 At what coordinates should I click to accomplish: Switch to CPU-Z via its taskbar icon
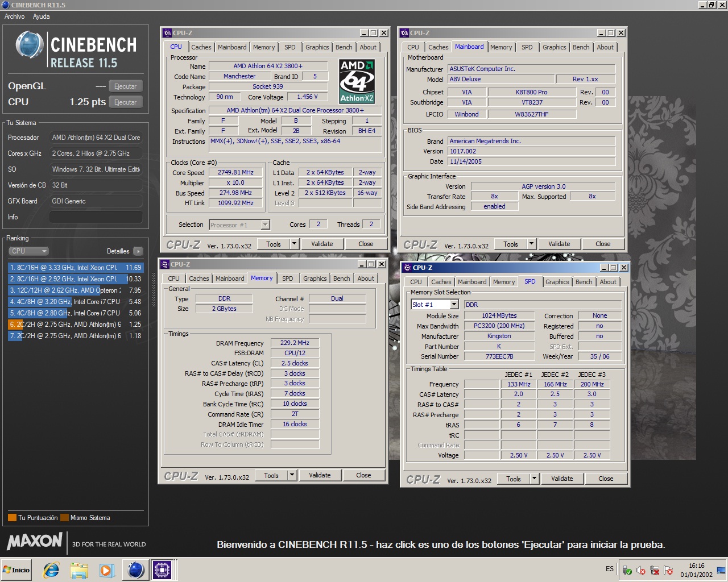tap(162, 569)
